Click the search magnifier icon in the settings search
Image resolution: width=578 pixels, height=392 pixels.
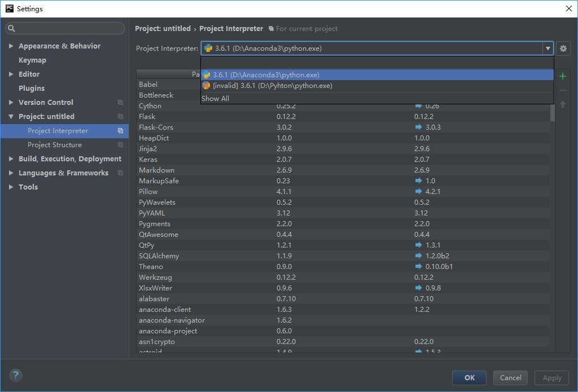point(11,28)
